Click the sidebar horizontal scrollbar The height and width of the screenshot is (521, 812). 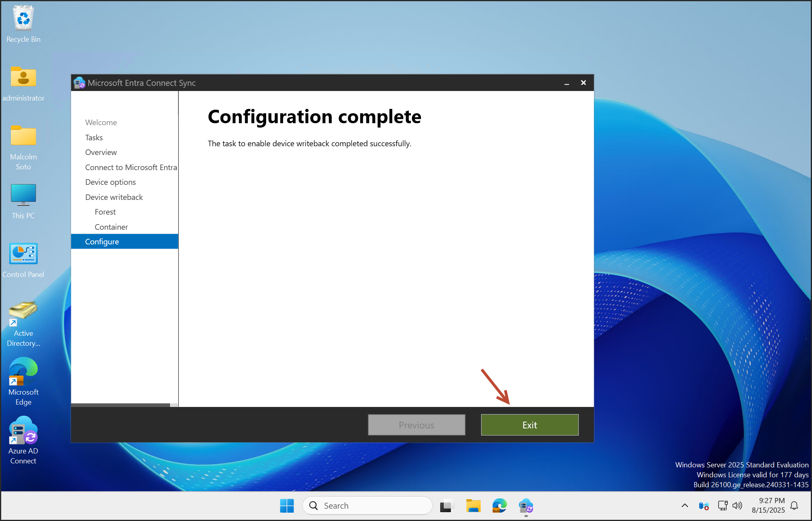[x=120, y=405]
